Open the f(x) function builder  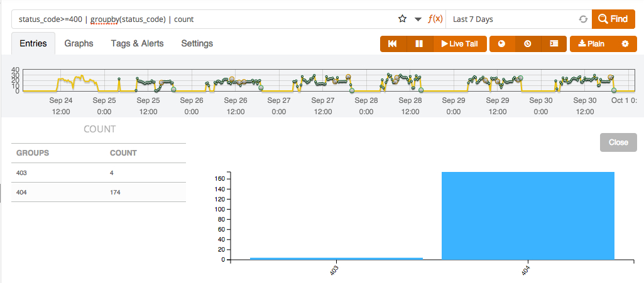(435, 19)
